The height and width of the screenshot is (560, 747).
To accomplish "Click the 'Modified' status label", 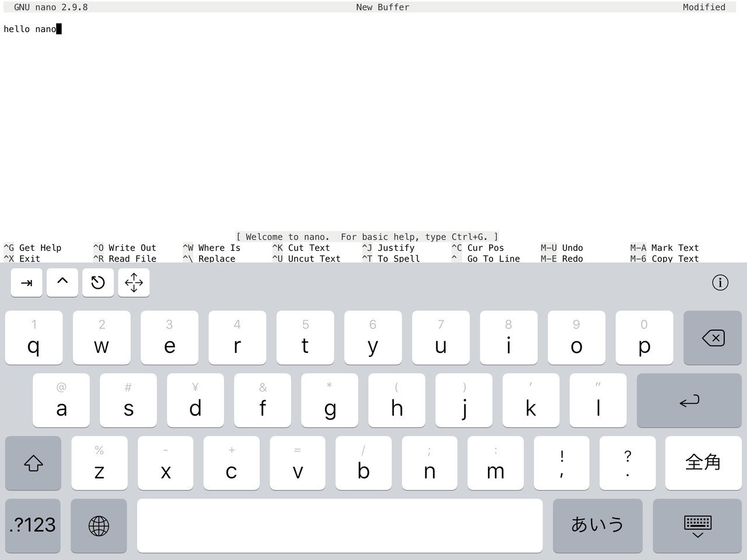I will point(704,7).
